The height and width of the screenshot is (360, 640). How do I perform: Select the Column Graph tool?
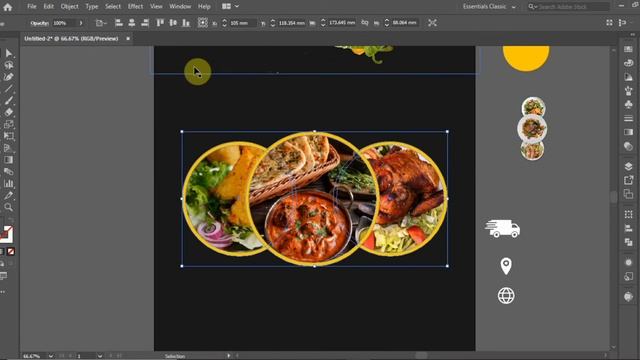[9, 183]
